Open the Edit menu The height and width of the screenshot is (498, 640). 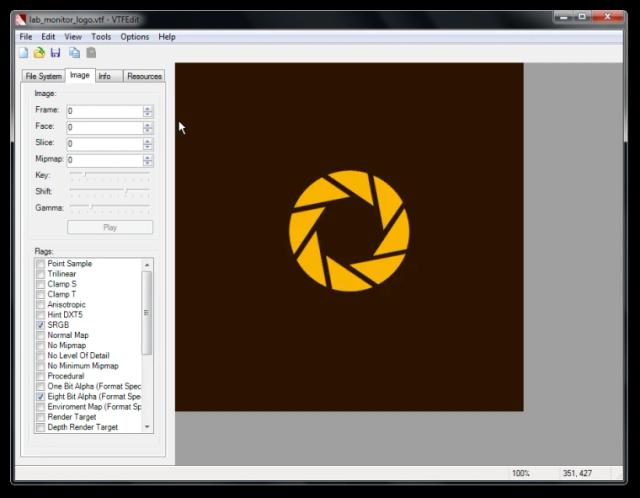pyautogui.click(x=48, y=37)
